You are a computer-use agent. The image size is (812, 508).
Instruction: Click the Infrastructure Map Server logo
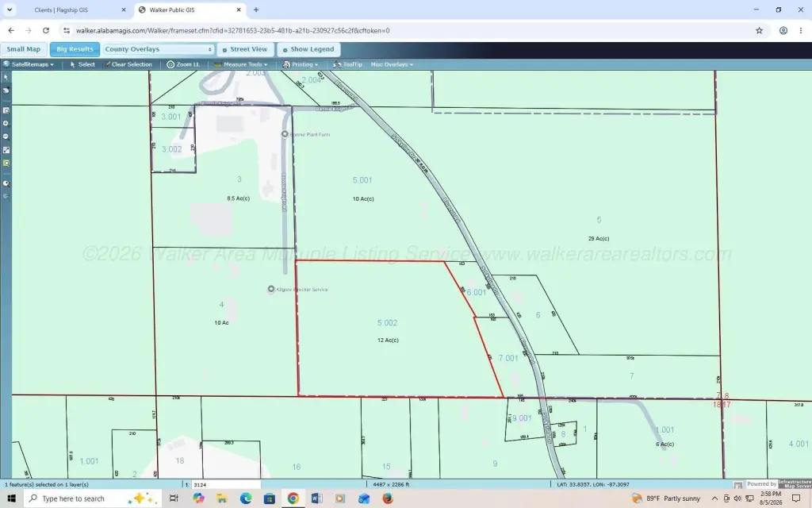[x=795, y=484]
